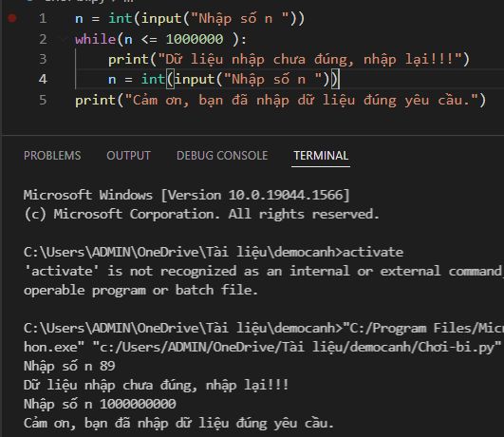Image resolution: width=504 pixels, height=437 pixels.
Task: Click the print call on line 3
Action: click(x=128, y=60)
